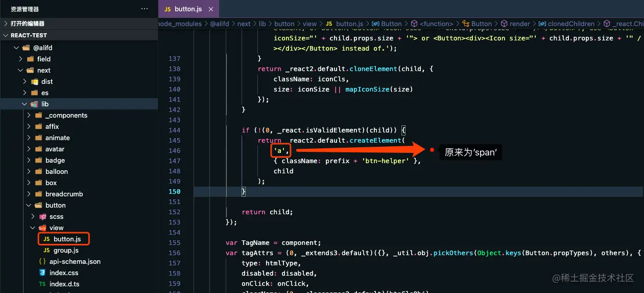Viewport: 644px width, 293px height.
Task: Click the dist folder icon
Action: click(x=34, y=81)
